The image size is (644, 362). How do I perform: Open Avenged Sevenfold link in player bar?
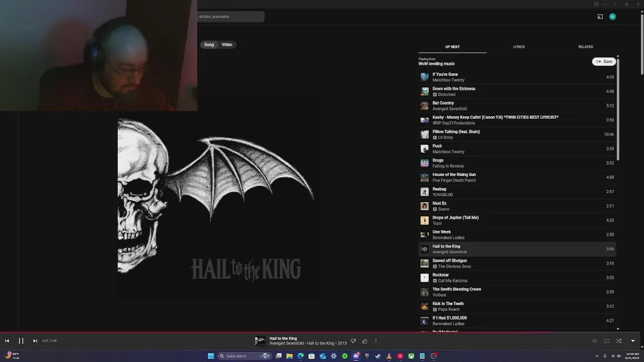pyautogui.click(x=286, y=343)
